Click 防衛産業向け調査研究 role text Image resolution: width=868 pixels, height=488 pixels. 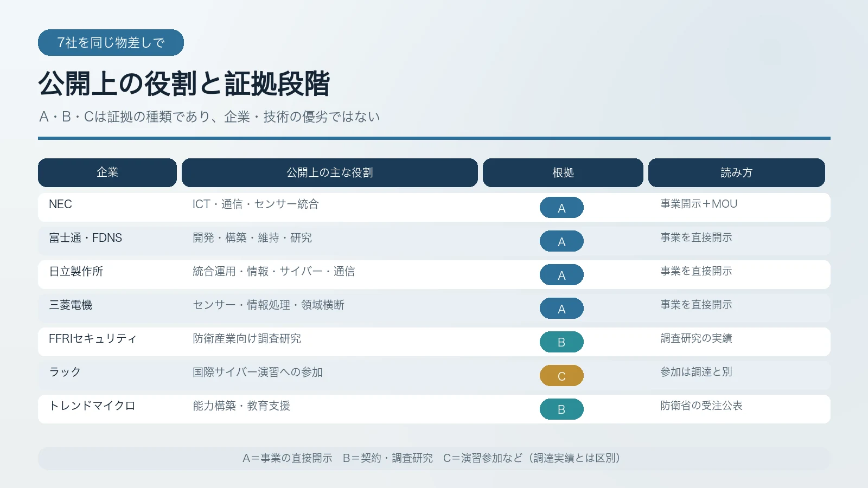(x=247, y=338)
